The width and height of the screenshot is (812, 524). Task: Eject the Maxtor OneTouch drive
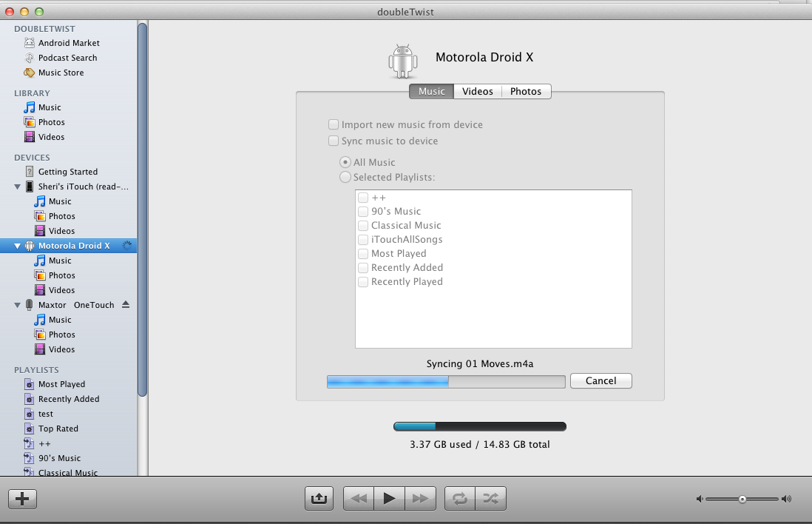[125, 305]
